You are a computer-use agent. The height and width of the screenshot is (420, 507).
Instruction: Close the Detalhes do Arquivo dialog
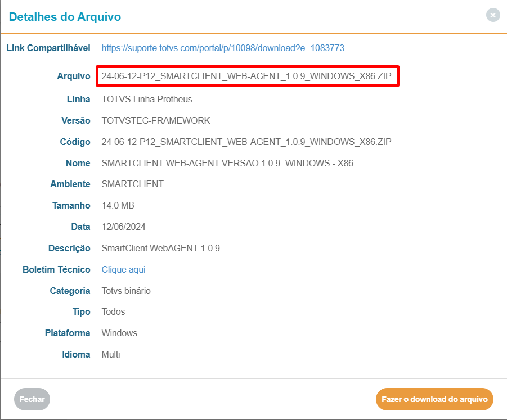coord(493,16)
